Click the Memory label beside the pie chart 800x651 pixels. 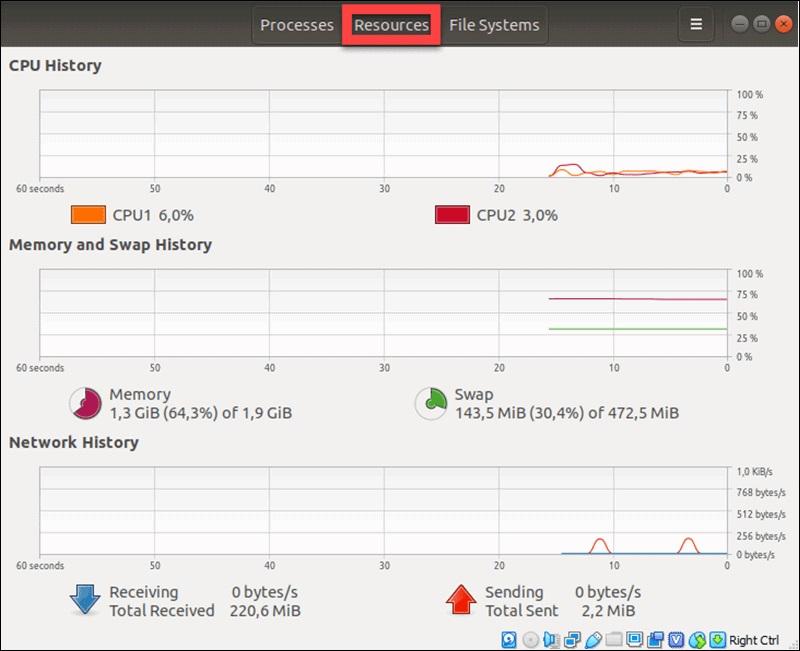(x=140, y=394)
